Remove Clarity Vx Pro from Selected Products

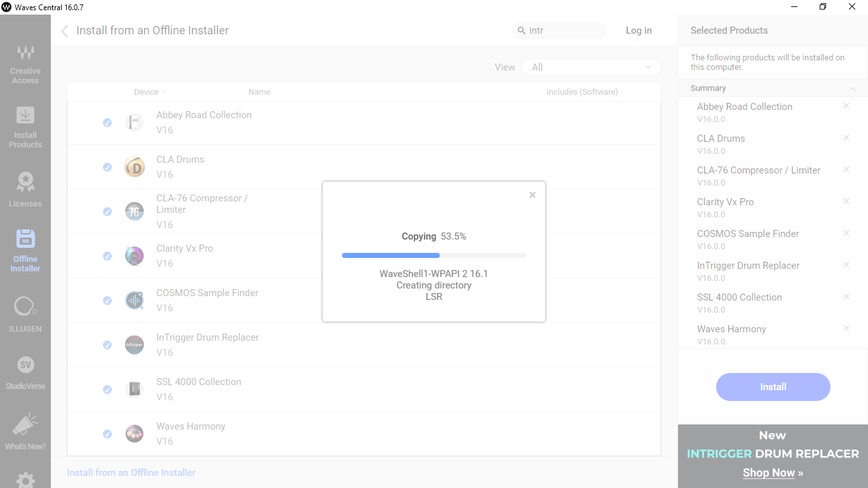pos(846,201)
